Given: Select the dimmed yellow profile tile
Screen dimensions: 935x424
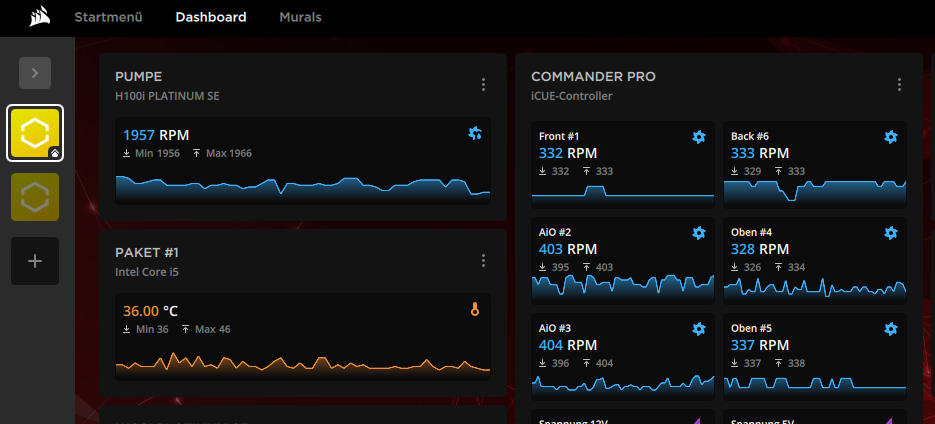Looking at the screenshot, I should pos(35,197).
